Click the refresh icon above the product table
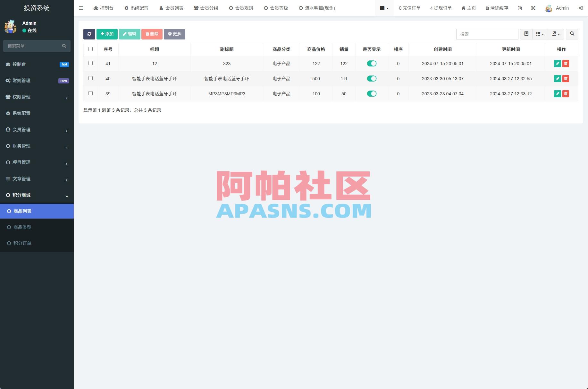The height and width of the screenshot is (389, 588). point(89,34)
